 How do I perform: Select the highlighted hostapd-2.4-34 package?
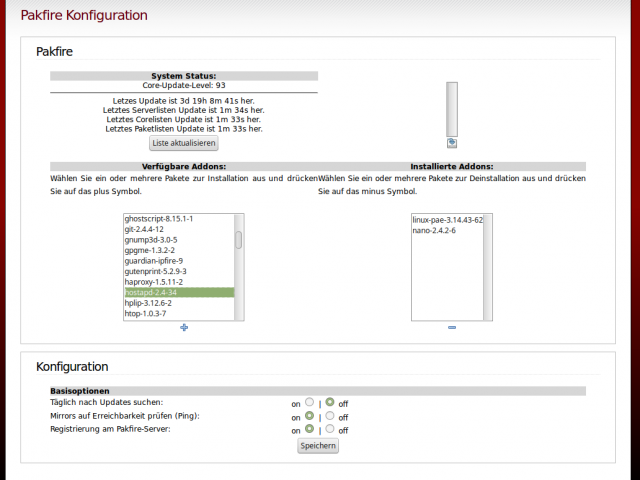pos(179,293)
